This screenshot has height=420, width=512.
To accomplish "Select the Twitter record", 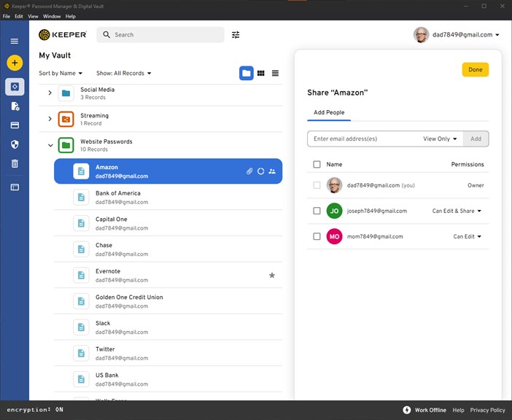I will click(x=168, y=353).
